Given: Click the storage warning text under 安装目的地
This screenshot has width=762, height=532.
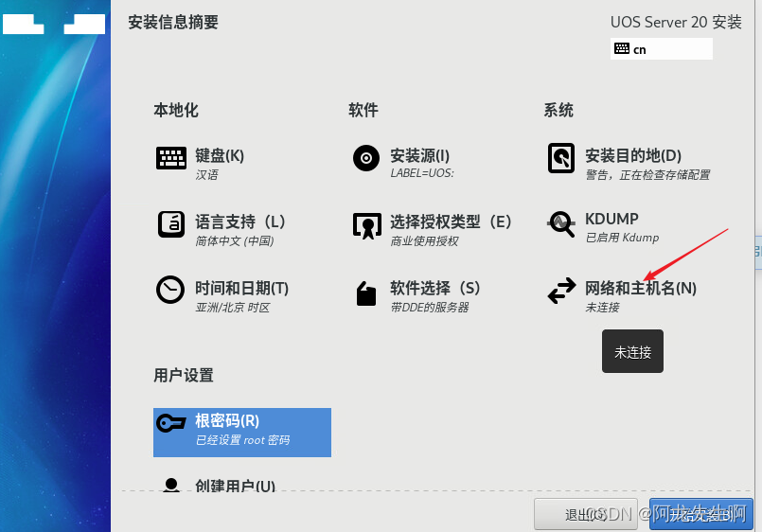Looking at the screenshot, I should click(x=647, y=175).
